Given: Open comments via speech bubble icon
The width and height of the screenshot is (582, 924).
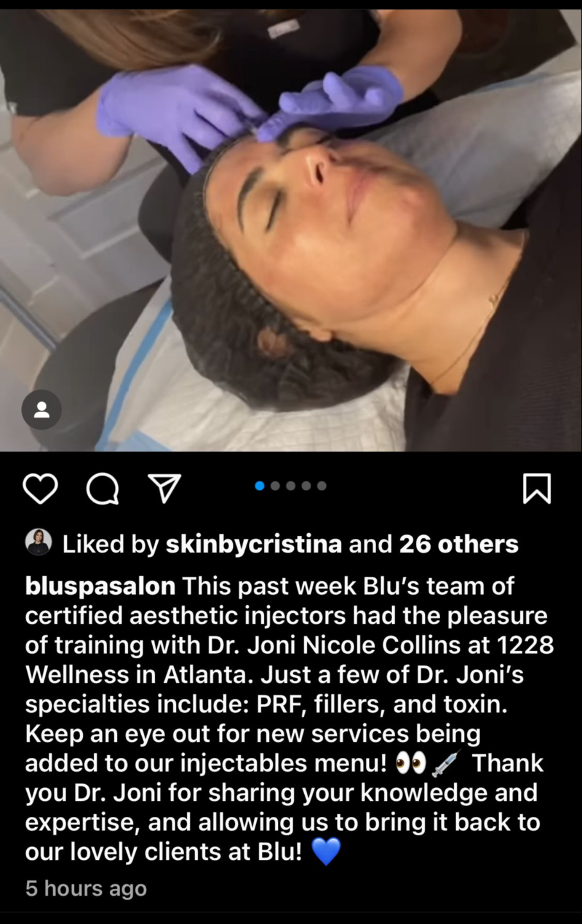Looking at the screenshot, I should coord(103,489).
